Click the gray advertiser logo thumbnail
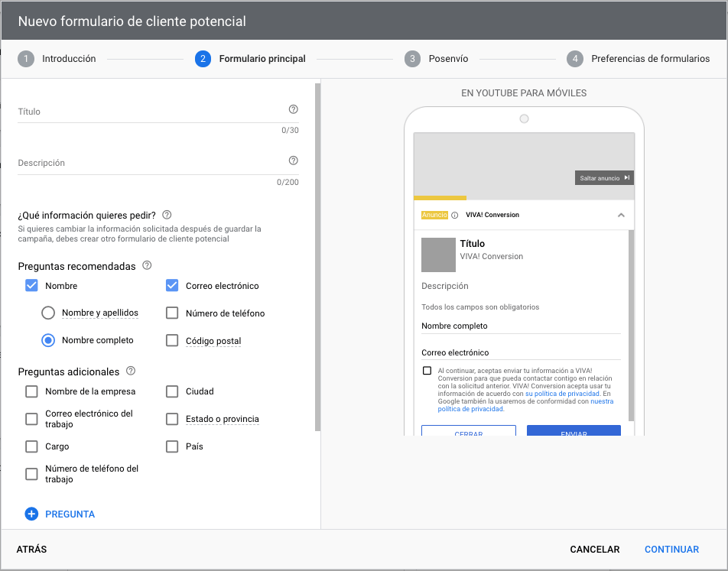 tap(438, 255)
